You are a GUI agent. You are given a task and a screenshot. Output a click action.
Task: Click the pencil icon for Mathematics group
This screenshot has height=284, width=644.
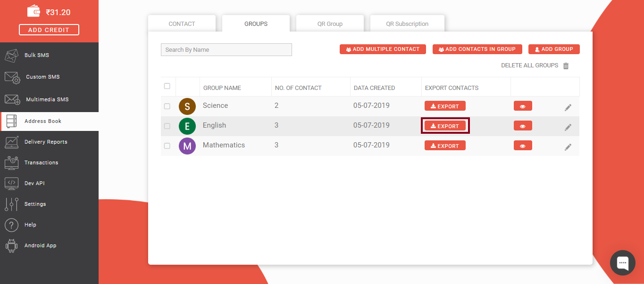click(568, 147)
